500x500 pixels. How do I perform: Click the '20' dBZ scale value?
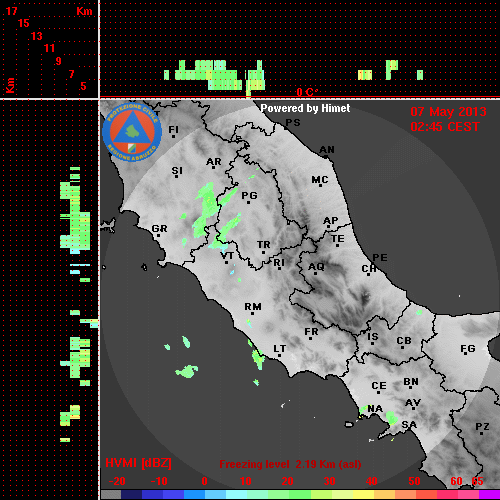coord(287,481)
